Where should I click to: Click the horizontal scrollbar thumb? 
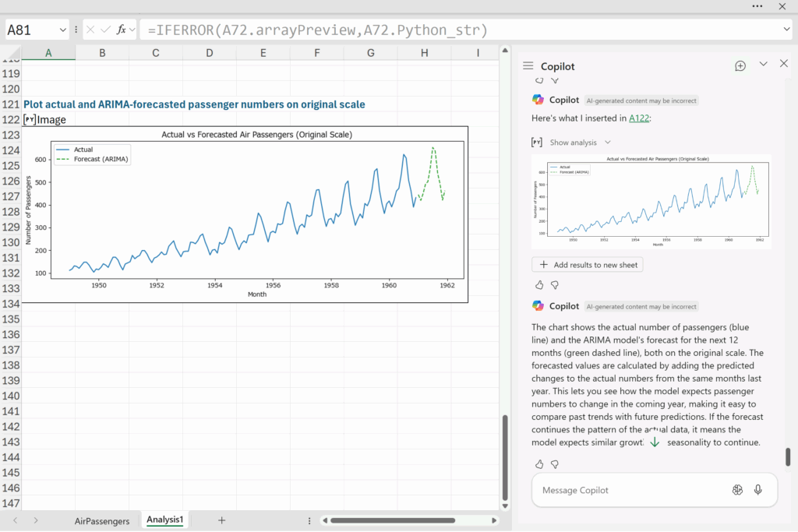click(x=392, y=520)
